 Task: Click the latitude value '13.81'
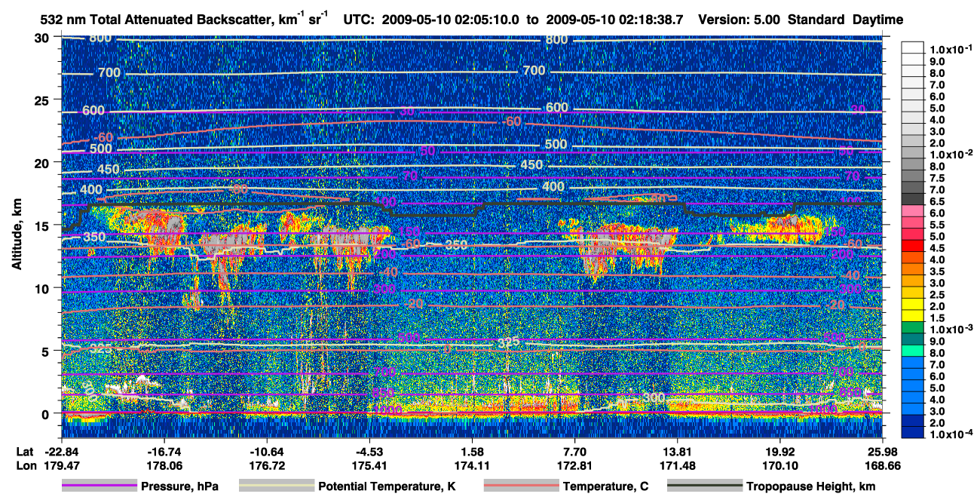(678, 451)
